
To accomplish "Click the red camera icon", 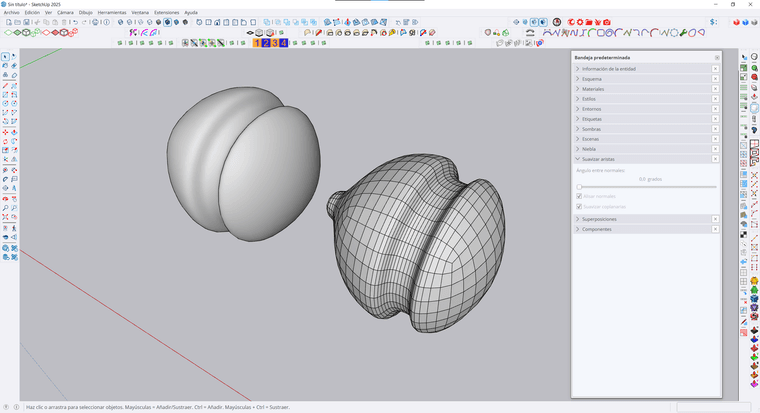I will pos(607,22).
